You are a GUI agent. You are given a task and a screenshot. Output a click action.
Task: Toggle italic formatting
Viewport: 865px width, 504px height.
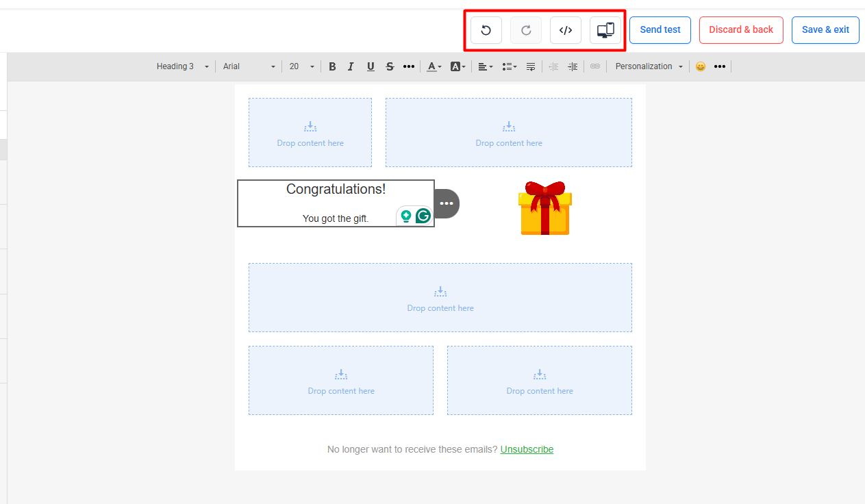tap(351, 66)
